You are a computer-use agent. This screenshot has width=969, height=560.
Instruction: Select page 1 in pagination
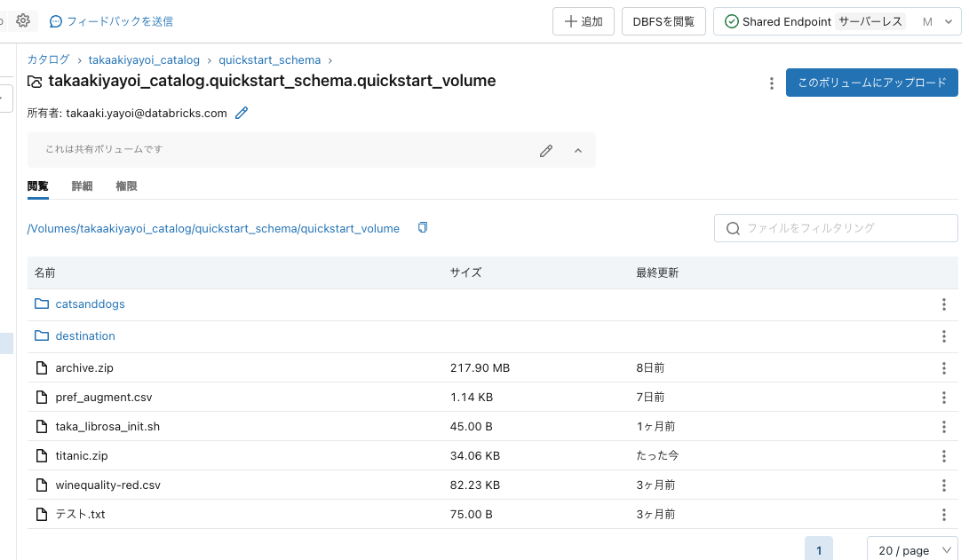pyautogui.click(x=819, y=549)
